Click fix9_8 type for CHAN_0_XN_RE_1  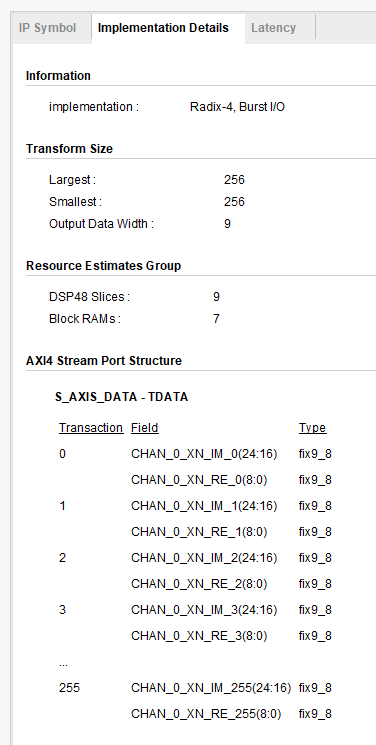[x=315, y=532]
